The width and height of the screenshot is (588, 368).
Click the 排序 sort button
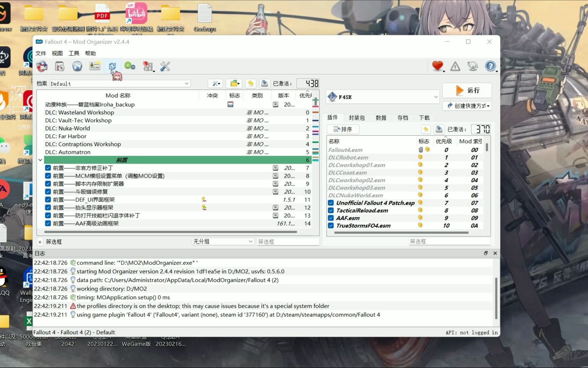(343, 129)
